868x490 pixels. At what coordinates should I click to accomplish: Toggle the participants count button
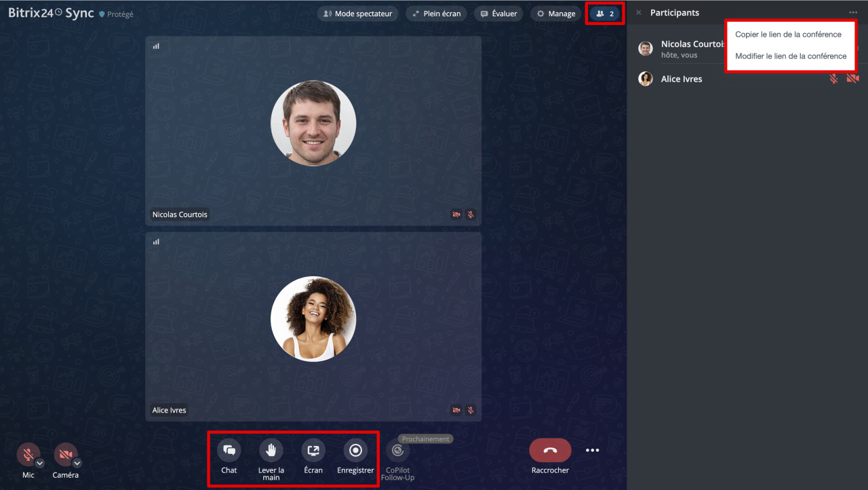(x=604, y=14)
